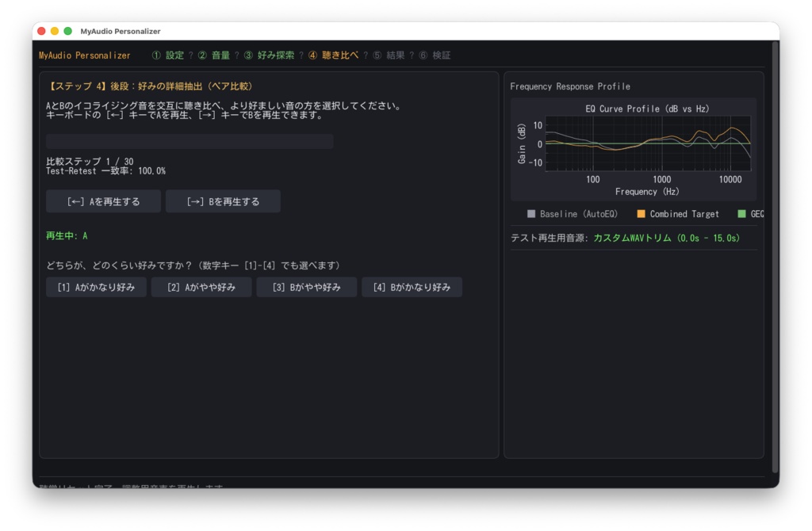The image size is (812, 531).
Task: Close the MyAudio Personalizer window
Action: click(41, 31)
